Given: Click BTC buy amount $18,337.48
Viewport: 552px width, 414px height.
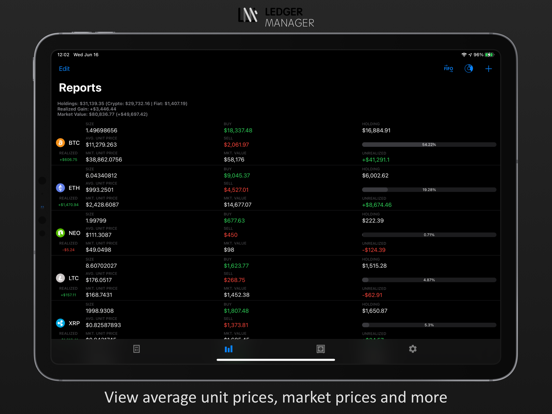Looking at the screenshot, I should click(238, 130).
